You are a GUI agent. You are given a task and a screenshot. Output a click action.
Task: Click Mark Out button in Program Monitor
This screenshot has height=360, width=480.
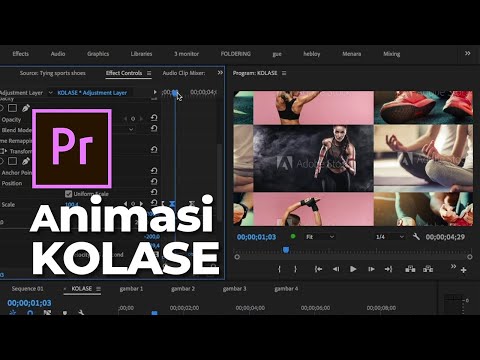tap(295, 269)
